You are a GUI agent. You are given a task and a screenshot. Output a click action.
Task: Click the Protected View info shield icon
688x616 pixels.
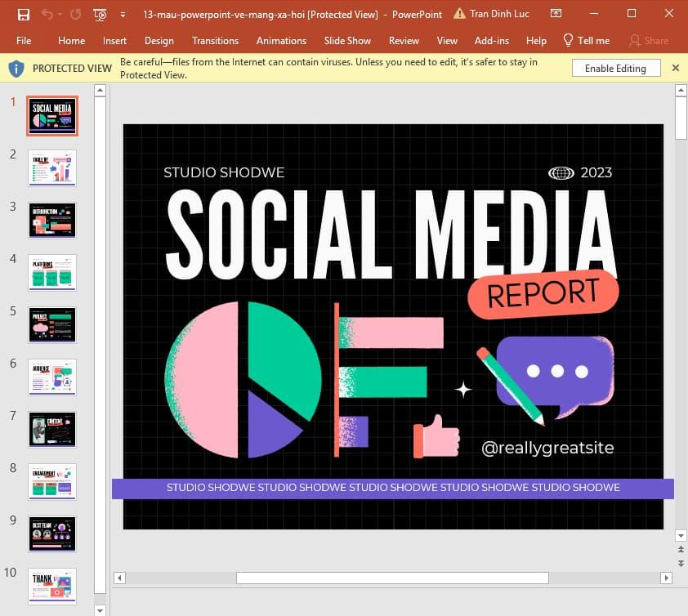(x=16, y=68)
